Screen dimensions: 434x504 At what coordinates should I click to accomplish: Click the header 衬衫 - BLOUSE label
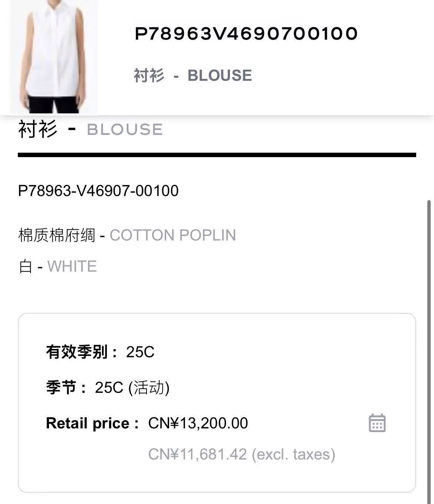(x=193, y=75)
